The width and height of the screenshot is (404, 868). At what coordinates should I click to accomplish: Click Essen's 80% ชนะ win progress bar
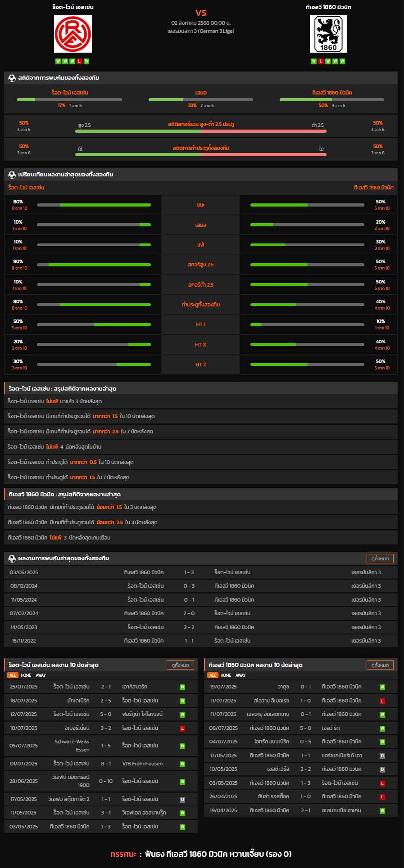click(94, 205)
